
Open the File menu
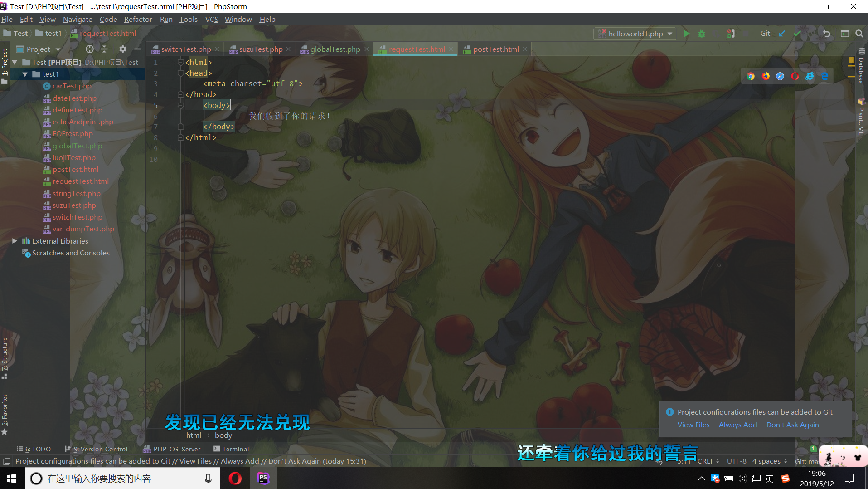[7, 19]
